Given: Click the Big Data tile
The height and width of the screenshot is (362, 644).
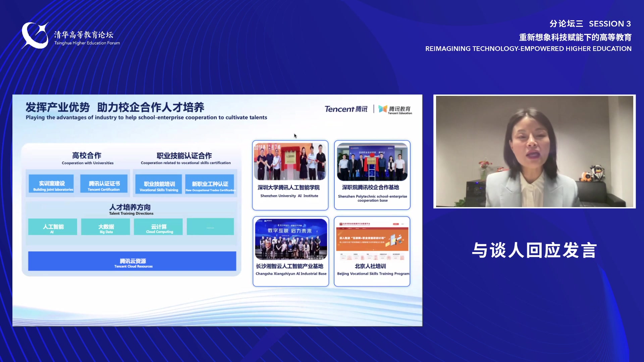Looking at the screenshot, I should click(x=105, y=227).
